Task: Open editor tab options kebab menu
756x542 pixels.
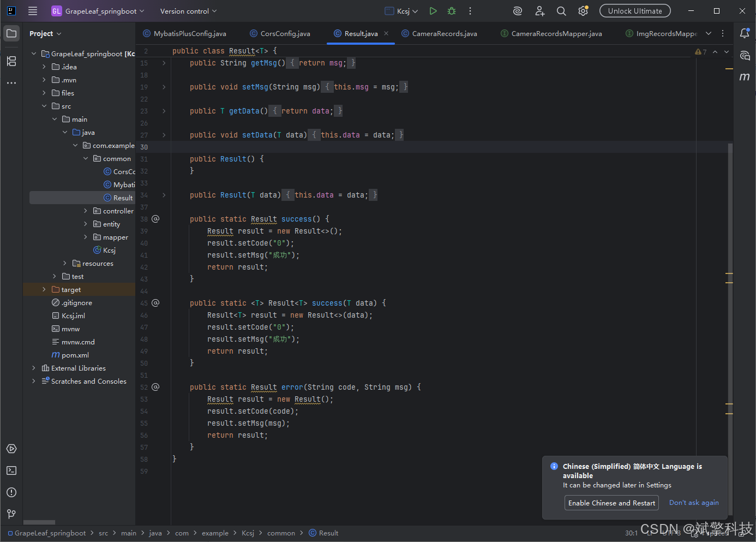Action: pyautogui.click(x=723, y=33)
